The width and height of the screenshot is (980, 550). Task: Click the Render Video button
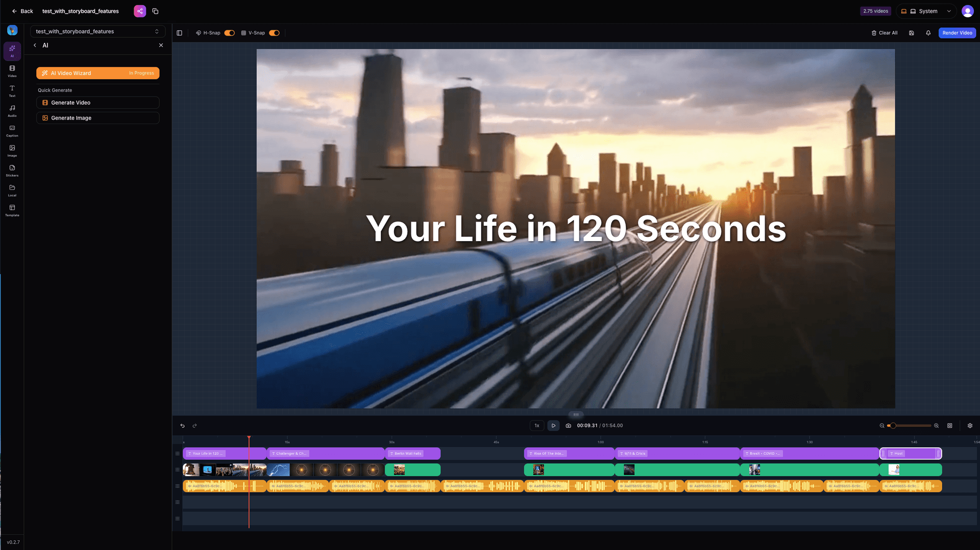coord(957,33)
